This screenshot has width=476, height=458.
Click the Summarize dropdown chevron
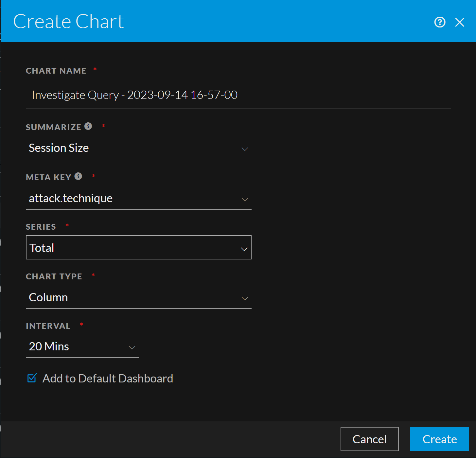pos(245,149)
